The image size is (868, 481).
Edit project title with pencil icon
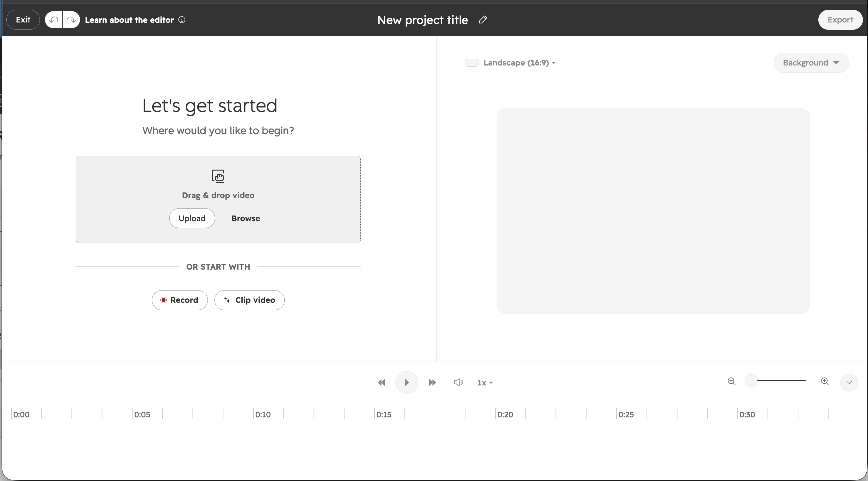[x=483, y=20]
